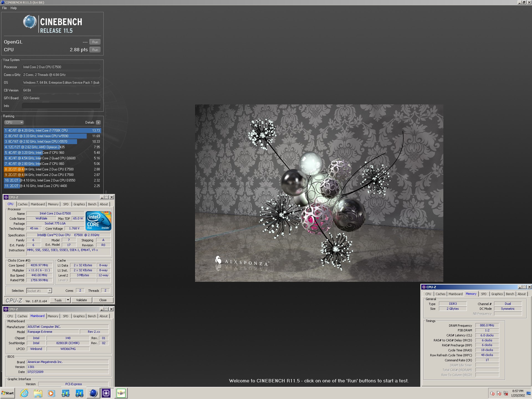Click the CPU-Z icon in upper CPU-Z title bar
This screenshot has height=399, width=532.
(6, 197)
